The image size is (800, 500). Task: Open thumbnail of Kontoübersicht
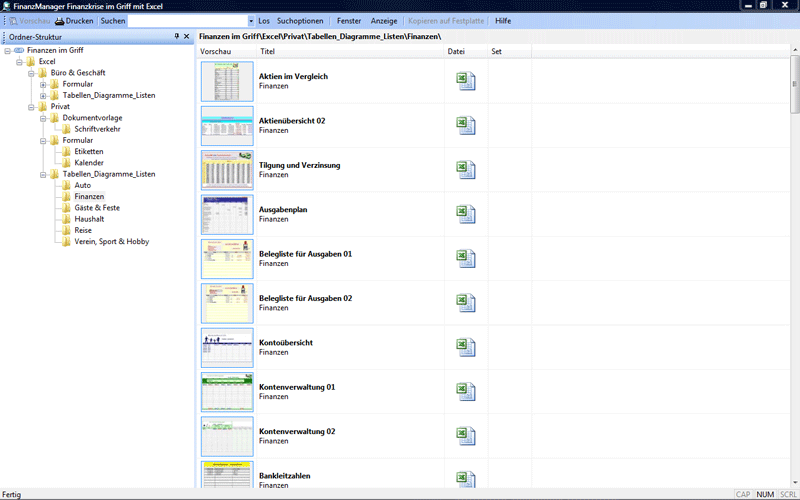pos(227,348)
